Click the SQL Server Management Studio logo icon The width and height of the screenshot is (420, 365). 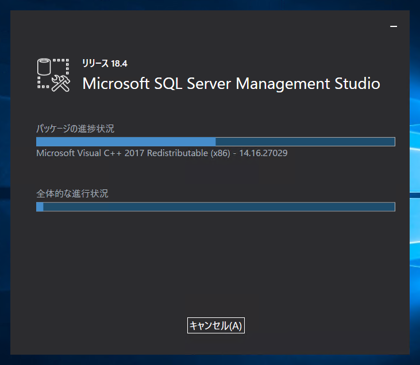[x=53, y=75]
